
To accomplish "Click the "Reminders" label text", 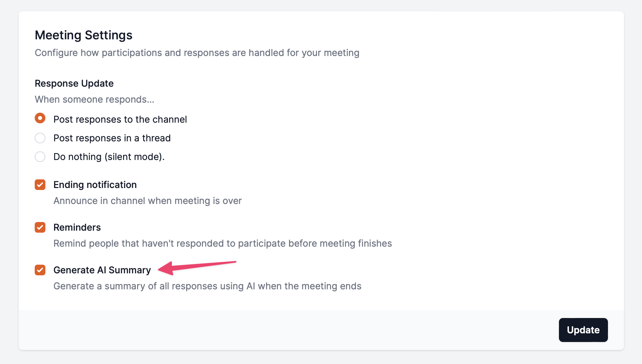I will 77,227.
